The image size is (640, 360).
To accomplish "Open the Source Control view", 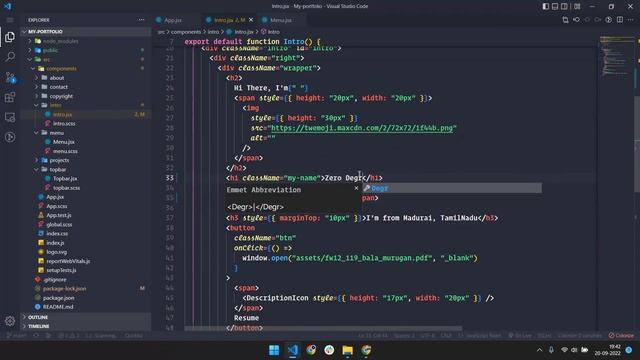I will (10, 77).
